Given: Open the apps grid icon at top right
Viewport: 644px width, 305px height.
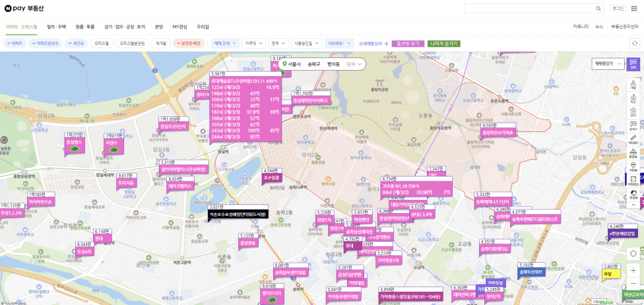Looking at the screenshot, I should pos(633,8).
